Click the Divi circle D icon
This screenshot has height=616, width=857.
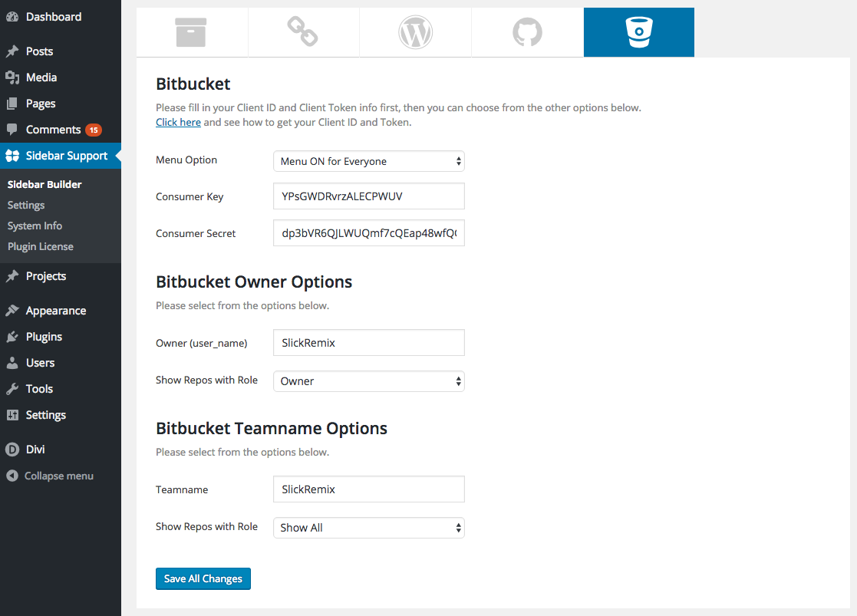click(12, 450)
